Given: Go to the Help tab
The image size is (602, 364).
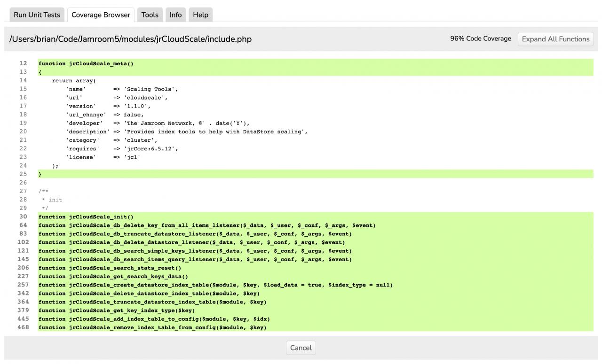Looking at the screenshot, I should pyautogui.click(x=200, y=15).
